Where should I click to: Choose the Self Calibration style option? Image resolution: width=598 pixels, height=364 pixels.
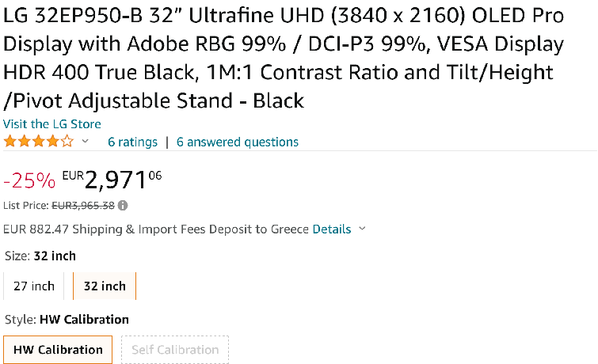click(175, 350)
